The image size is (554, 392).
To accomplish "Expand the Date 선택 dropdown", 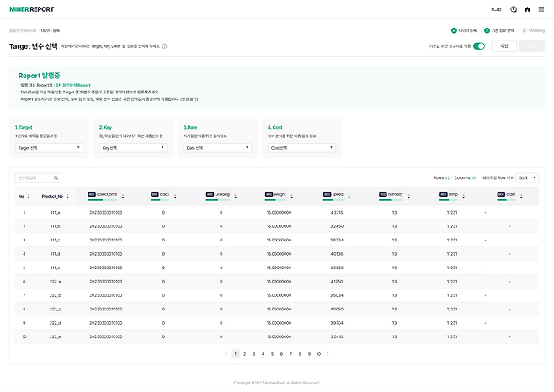I will [x=217, y=147].
